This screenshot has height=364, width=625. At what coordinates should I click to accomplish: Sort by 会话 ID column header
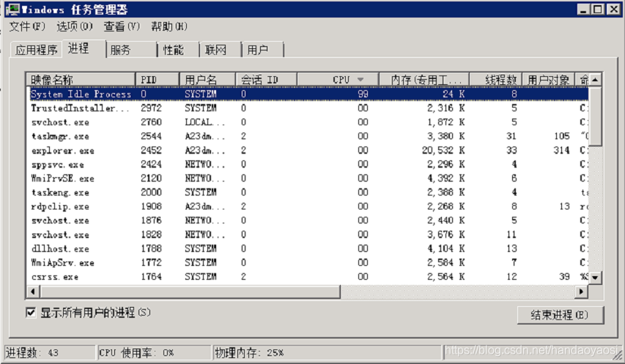point(266,80)
